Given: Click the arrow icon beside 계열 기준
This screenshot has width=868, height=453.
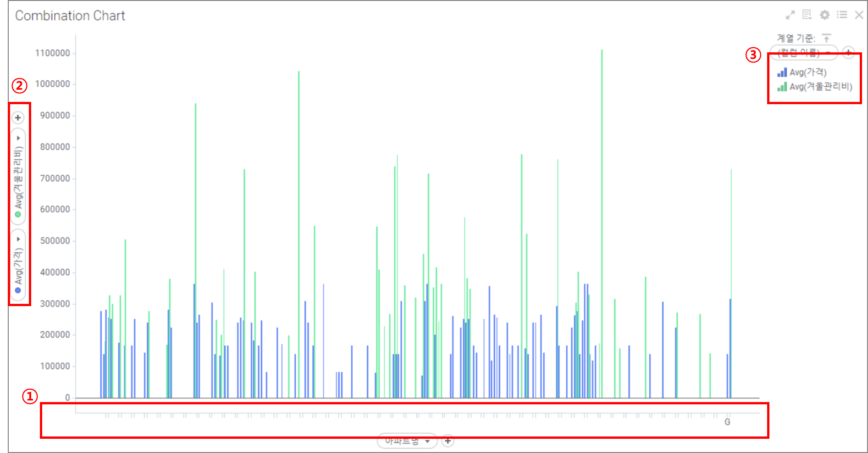Looking at the screenshot, I should (826, 38).
